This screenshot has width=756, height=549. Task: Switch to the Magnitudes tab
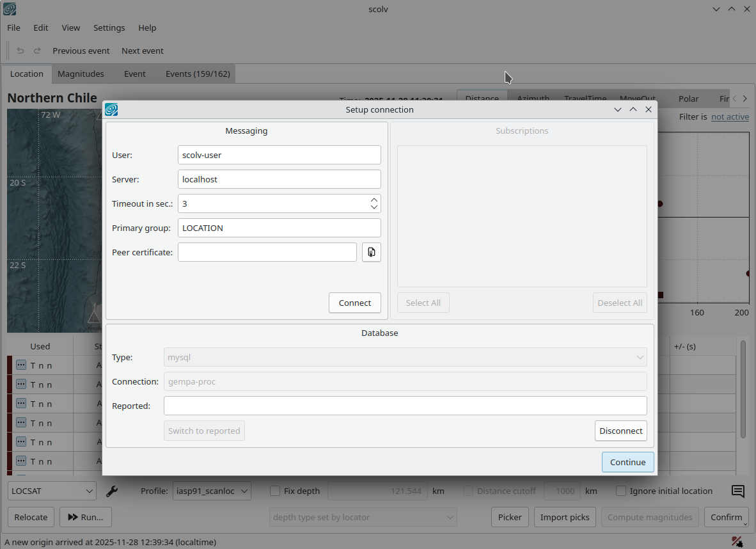click(81, 74)
